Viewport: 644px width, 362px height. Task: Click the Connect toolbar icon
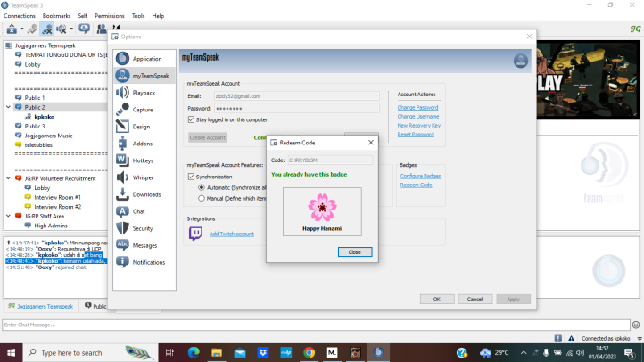click(x=12, y=29)
